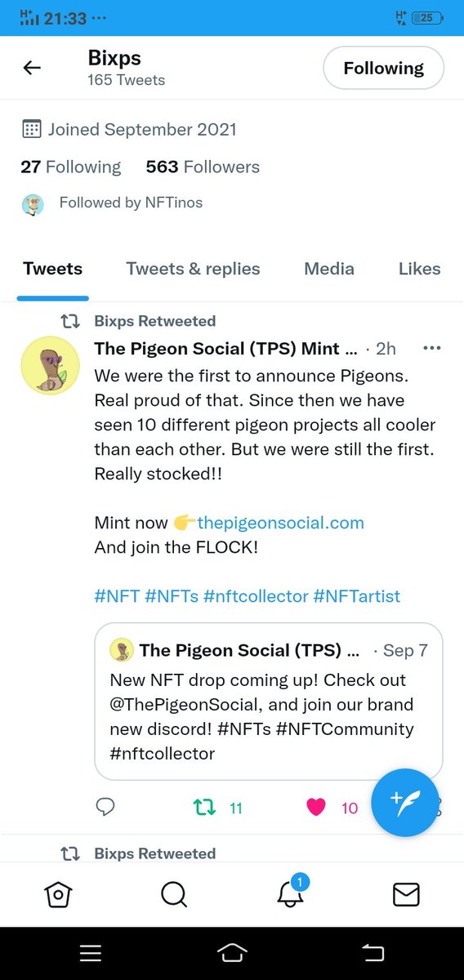Open the three-dot menu on Pigeon Social tweet
The image size is (464, 980).
point(432,348)
